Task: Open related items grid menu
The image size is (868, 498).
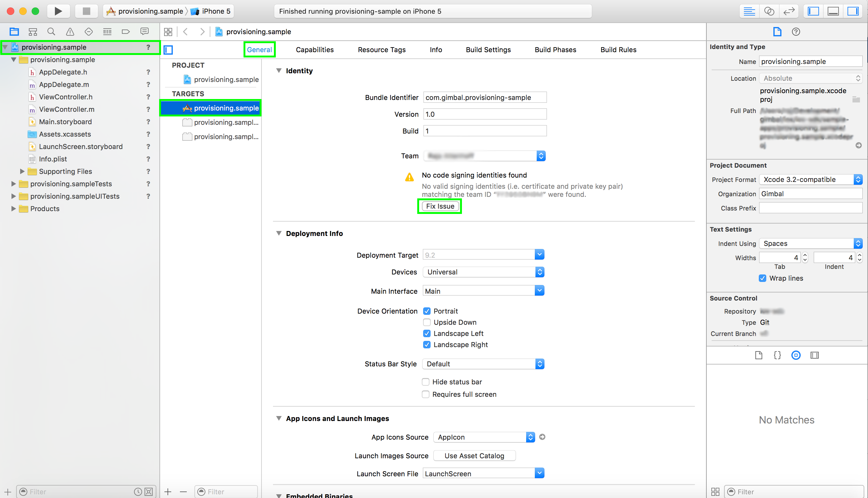Action: click(168, 32)
